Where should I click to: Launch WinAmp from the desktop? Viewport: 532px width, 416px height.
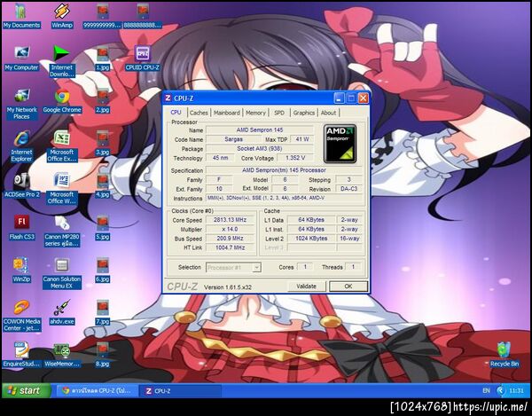62,16
